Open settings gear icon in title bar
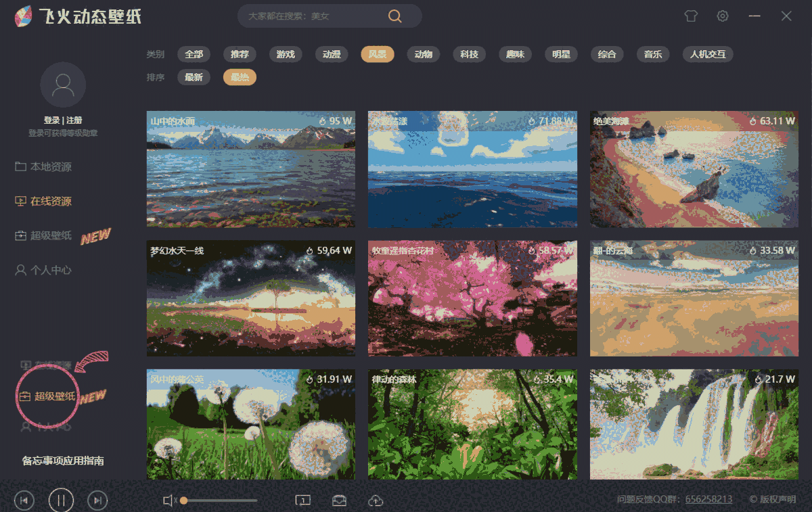Image resolution: width=812 pixels, height=512 pixels. 723,16
